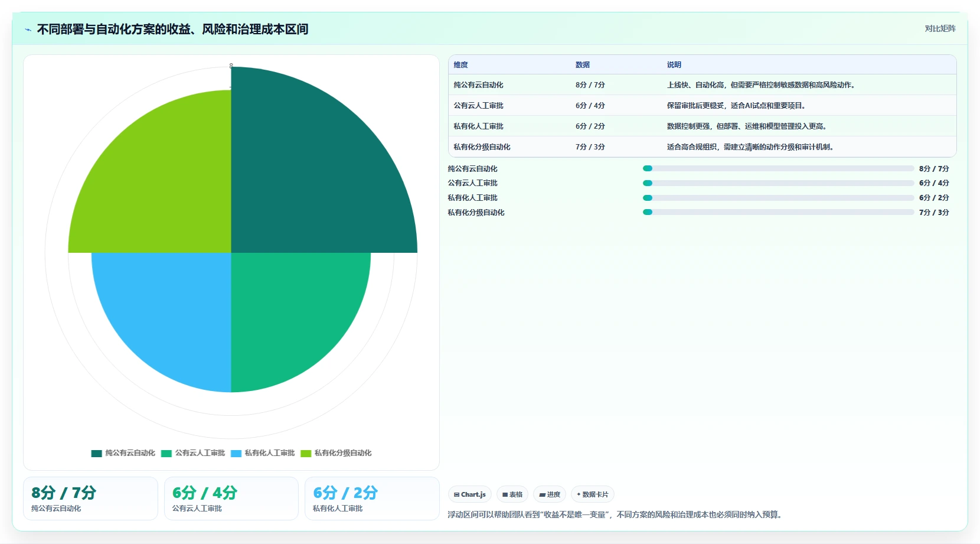The image size is (980, 544).
Task: Select the Chart.js tag chip
Action: coord(470,494)
